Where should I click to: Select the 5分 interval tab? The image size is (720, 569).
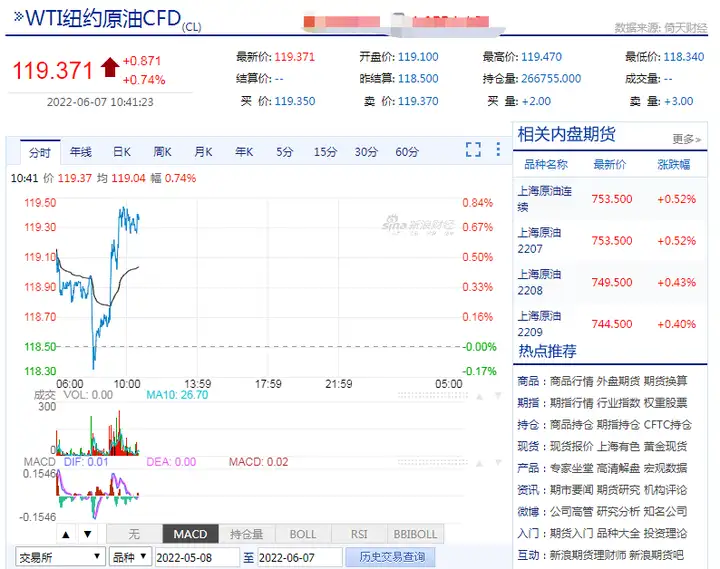285,152
